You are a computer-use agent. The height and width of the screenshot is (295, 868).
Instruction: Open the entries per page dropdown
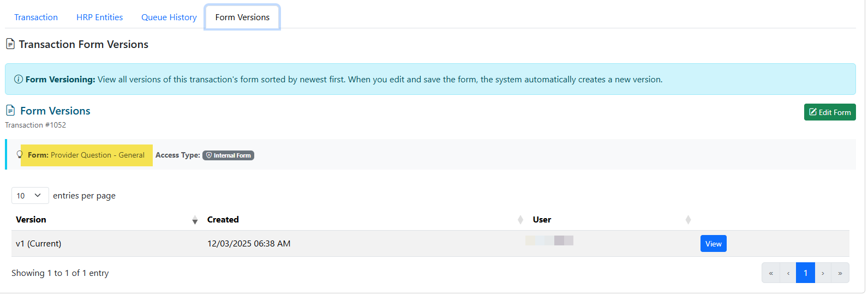(x=30, y=195)
